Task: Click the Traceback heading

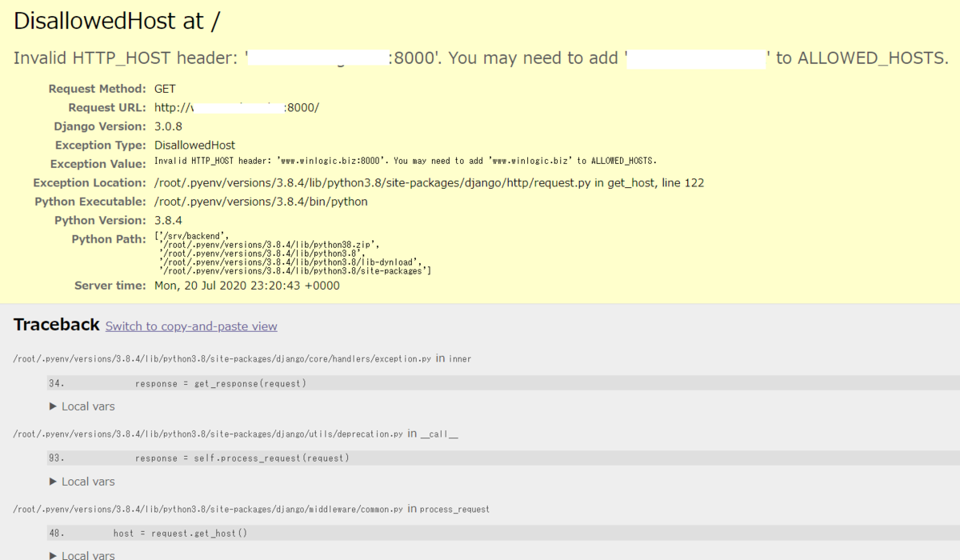Action: tap(57, 325)
